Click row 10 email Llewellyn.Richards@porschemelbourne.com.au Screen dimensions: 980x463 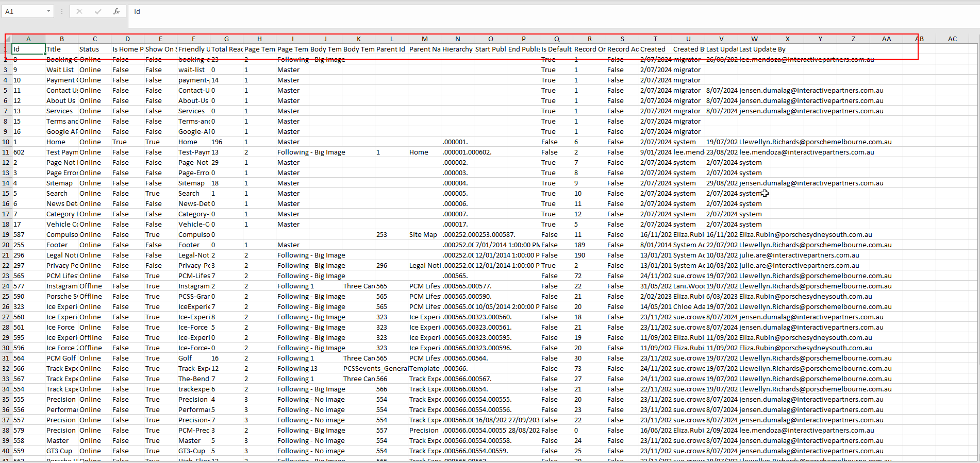click(816, 142)
